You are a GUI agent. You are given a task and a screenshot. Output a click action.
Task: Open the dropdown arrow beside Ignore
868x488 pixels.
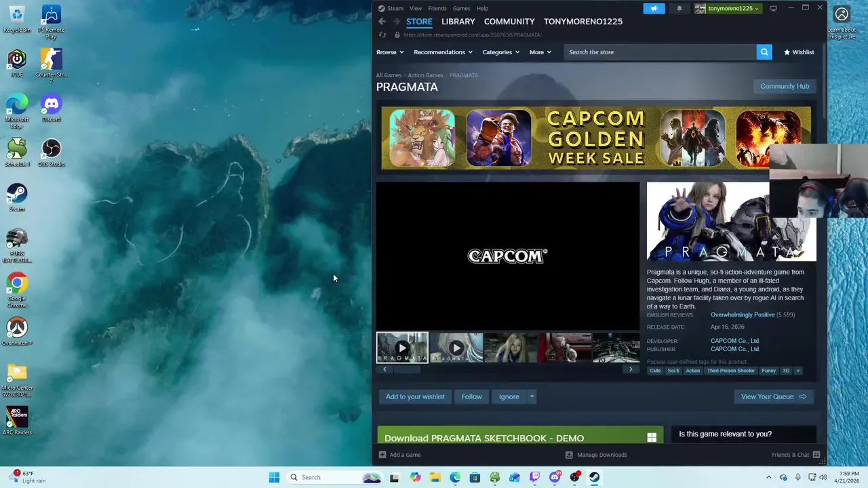tap(532, 396)
